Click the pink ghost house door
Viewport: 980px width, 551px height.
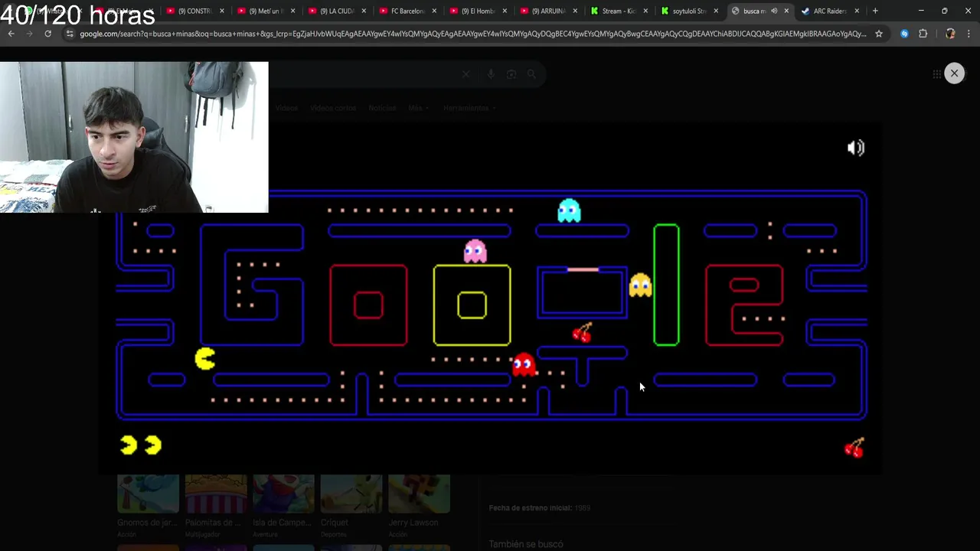pos(583,269)
